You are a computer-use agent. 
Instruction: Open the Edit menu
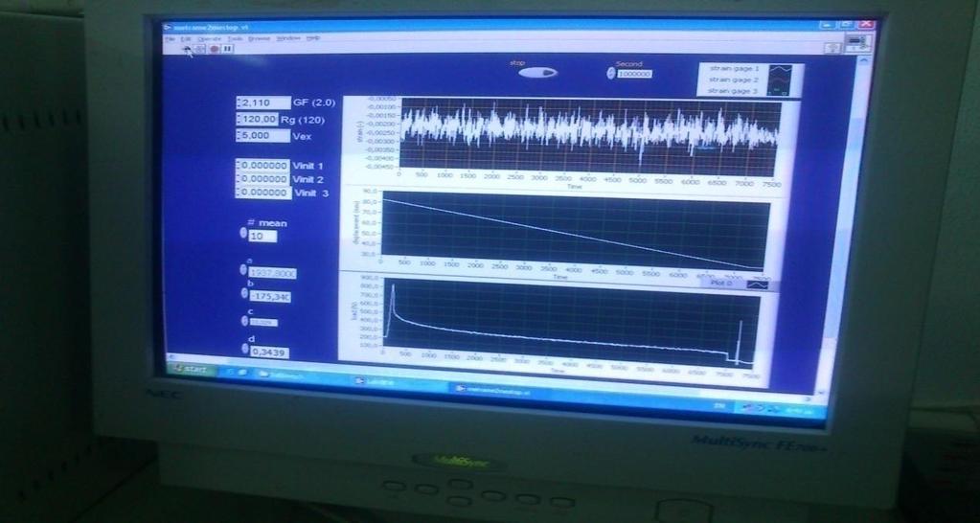(x=186, y=38)
